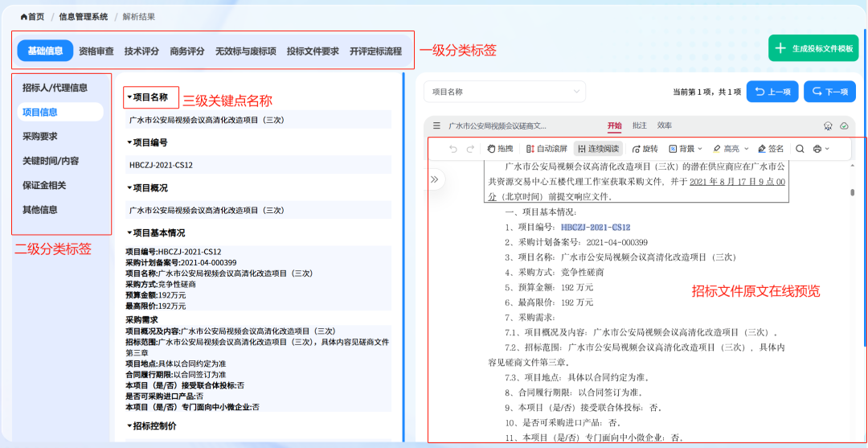Click the undo arrow in document toolbar
The width and height of the screenshot is (868, 448).
[453, 149]
